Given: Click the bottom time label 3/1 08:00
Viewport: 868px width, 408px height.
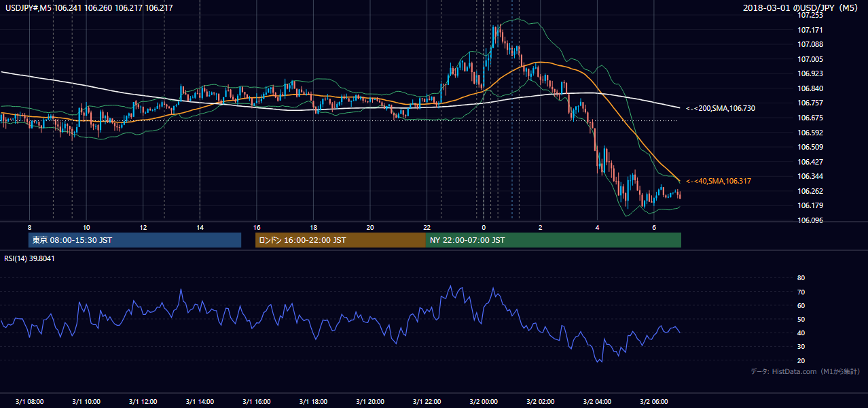Looking at the screenshot, I should [29, 401].
